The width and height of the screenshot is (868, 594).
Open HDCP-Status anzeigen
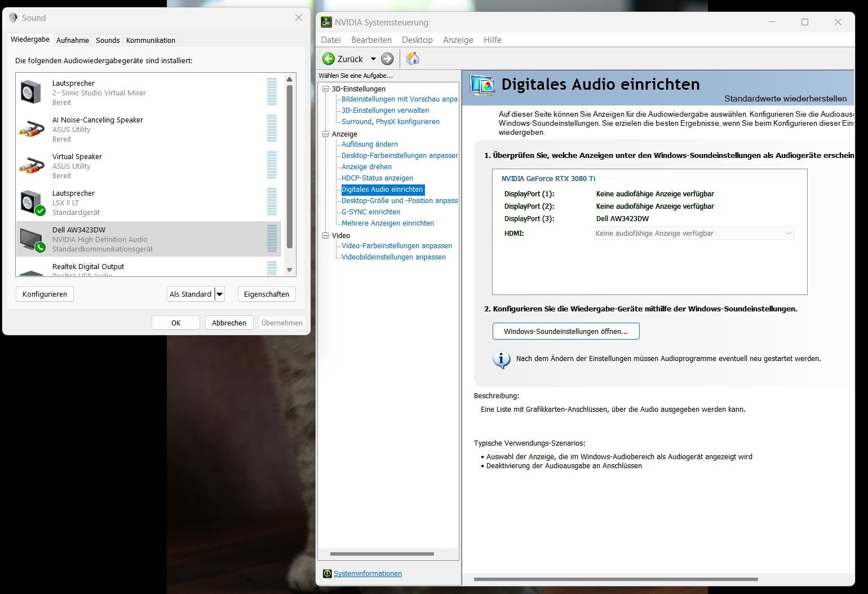tap(377, 178)
